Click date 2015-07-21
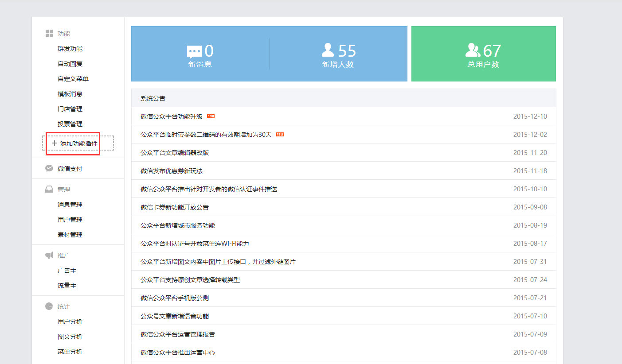 pyautogui.click(x=530, y=298)
